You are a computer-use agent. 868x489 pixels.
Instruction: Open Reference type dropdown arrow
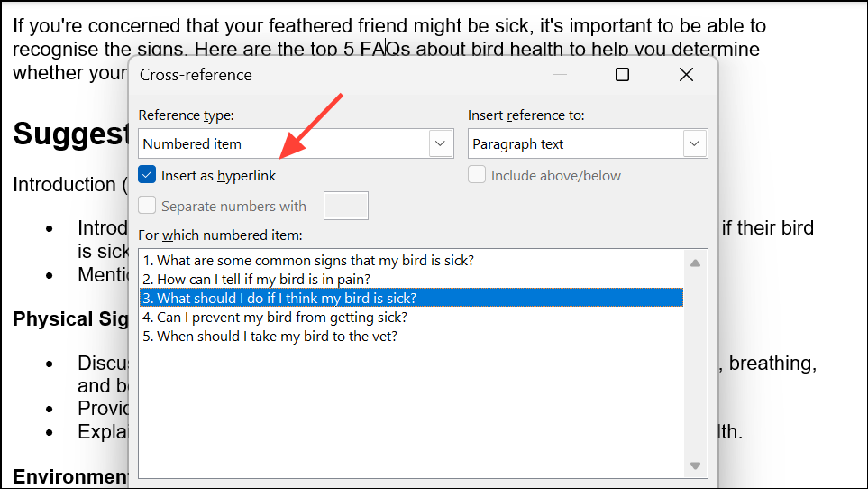pyautogui.click(x=440, y=143)
